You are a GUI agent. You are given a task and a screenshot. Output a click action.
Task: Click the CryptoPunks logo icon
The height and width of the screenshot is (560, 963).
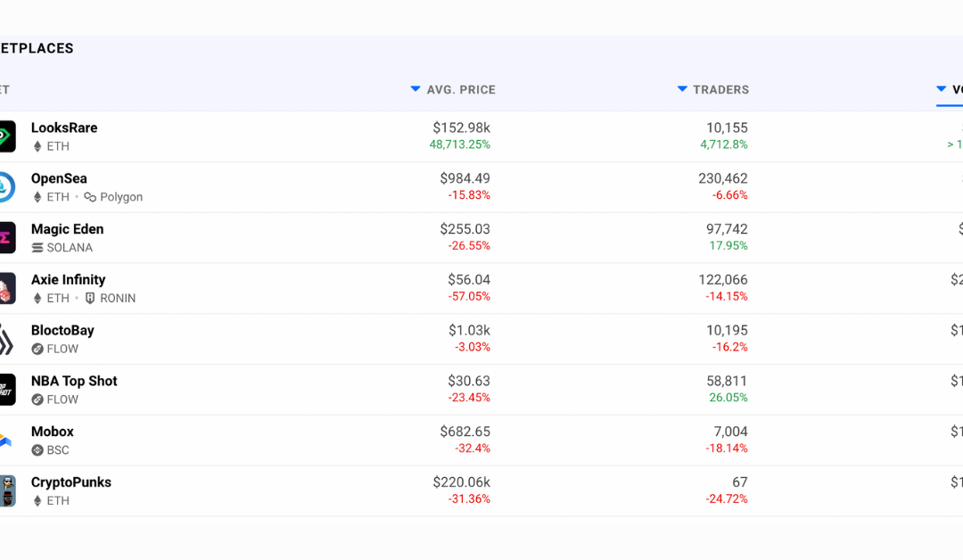coord(7,491)
